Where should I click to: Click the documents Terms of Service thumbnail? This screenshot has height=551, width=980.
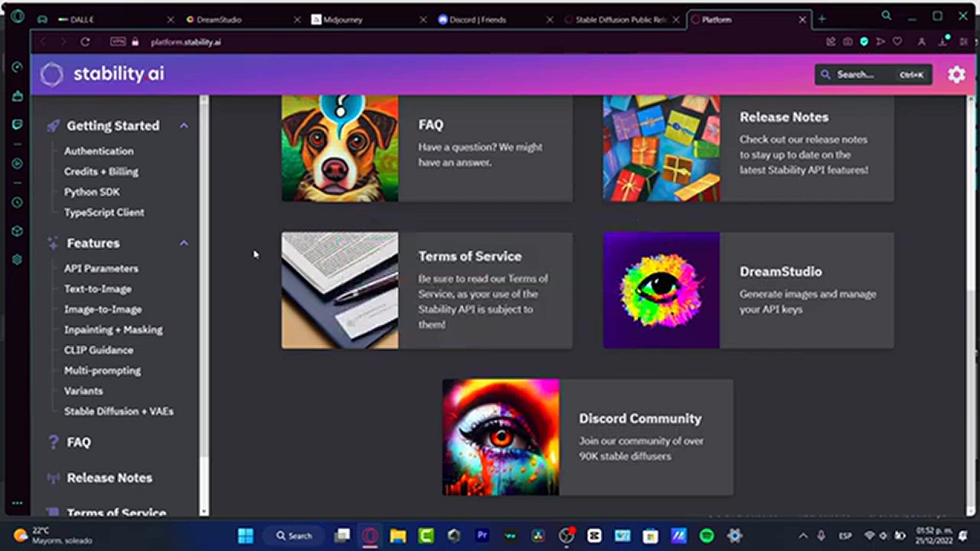(x=340, y=290)
